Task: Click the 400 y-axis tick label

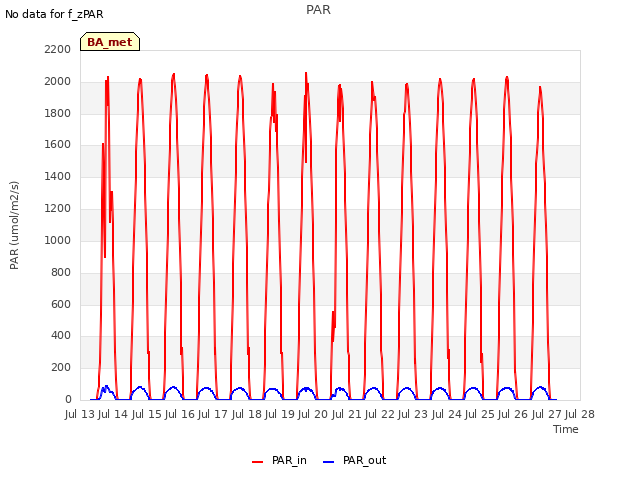Action: pos(61,336)
